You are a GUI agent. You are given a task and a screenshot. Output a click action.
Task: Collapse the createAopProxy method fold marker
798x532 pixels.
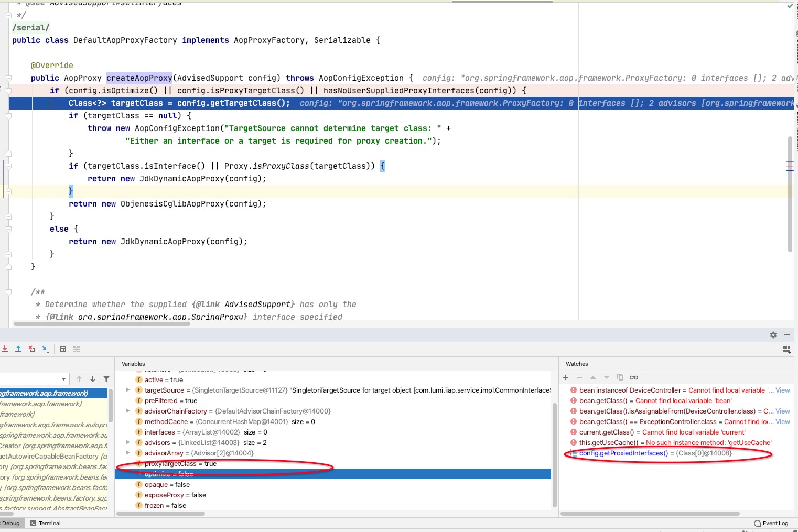[8, 78]
